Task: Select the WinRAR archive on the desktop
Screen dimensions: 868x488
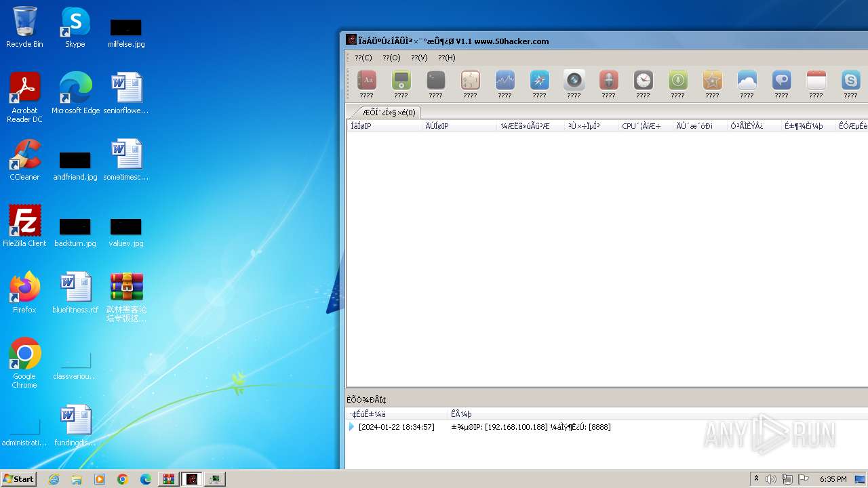Action: (126, 297)
